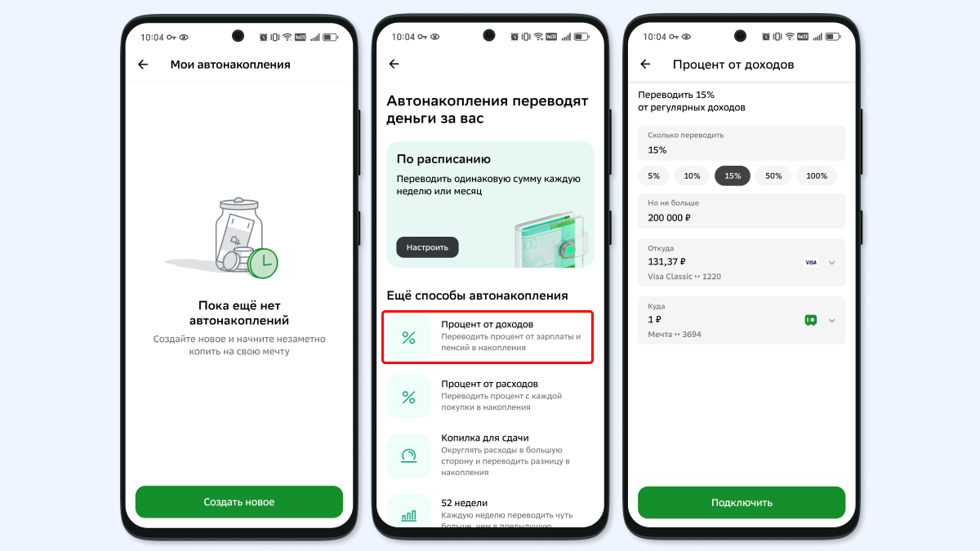Go back from Мои автонакопления screen
Screen dimensions: 980x551
click(143, 64)
